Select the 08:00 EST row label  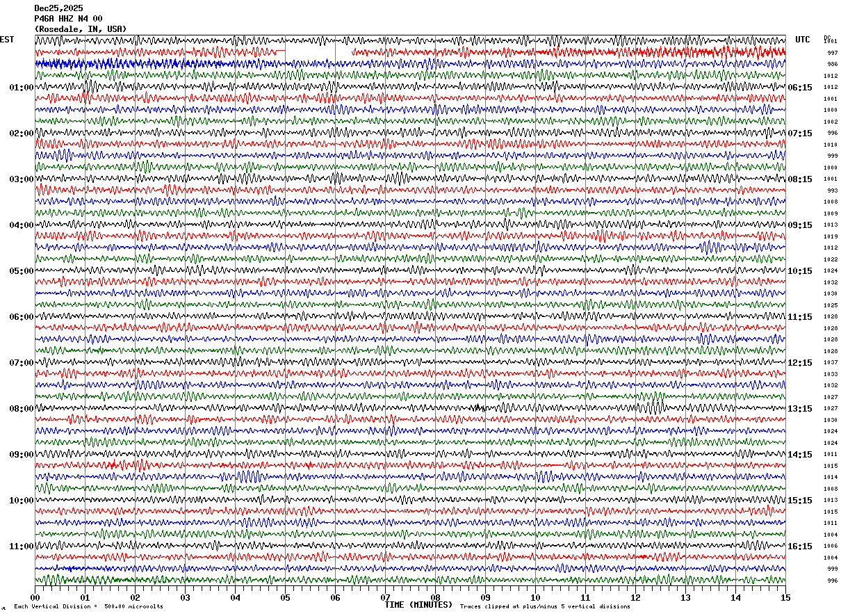(x=22, y=409)
